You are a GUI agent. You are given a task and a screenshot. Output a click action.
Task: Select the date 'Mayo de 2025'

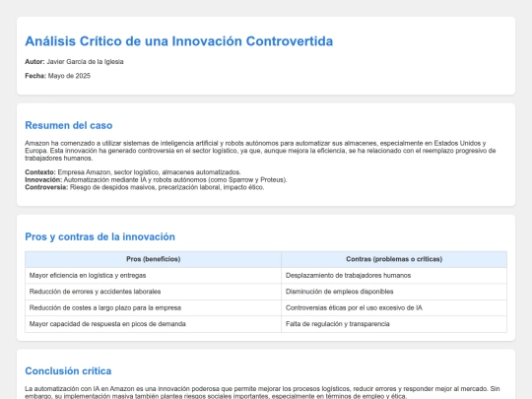[x=69, y=76]
